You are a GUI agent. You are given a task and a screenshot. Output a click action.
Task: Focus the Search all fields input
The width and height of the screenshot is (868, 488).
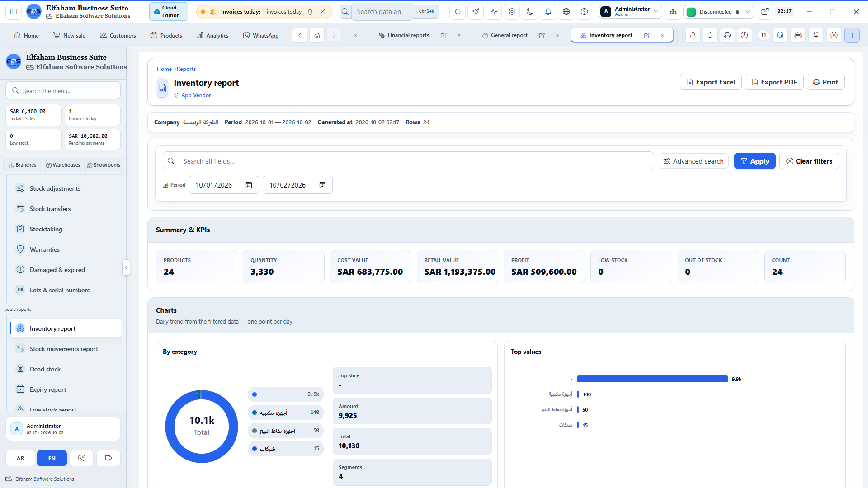click(408, 161)
